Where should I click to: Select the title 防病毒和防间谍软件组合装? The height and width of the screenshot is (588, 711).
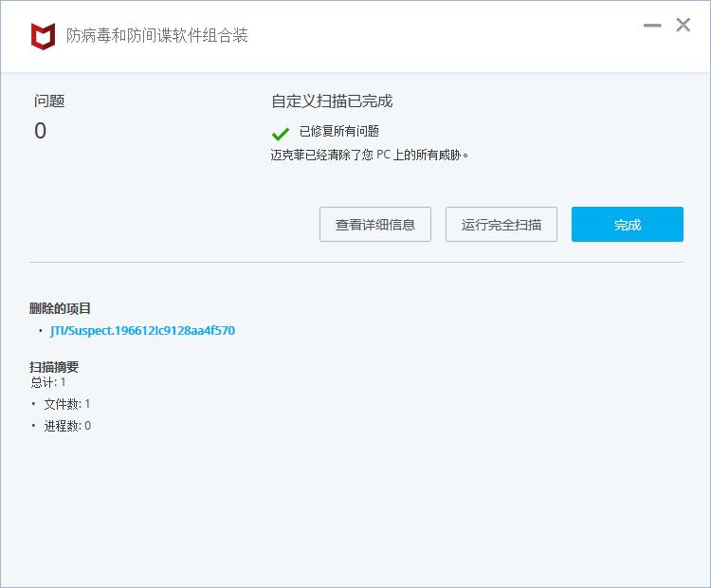[156, 35]
